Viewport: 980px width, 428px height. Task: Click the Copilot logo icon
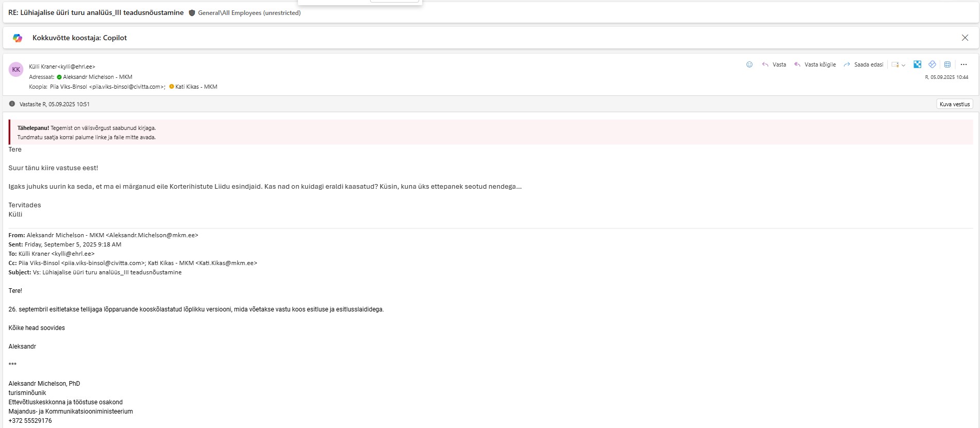click(x=18, y=38)
